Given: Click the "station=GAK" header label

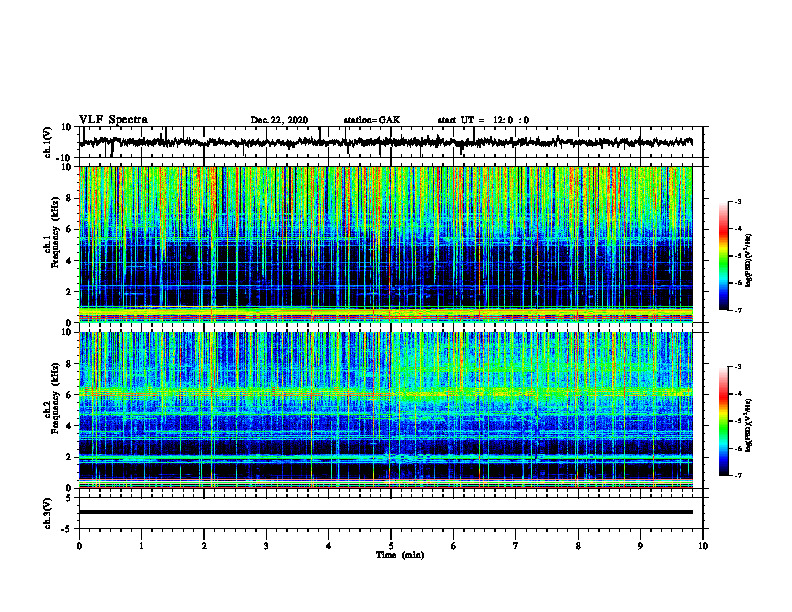Looking at the screenshot, I should click(372, 120).
